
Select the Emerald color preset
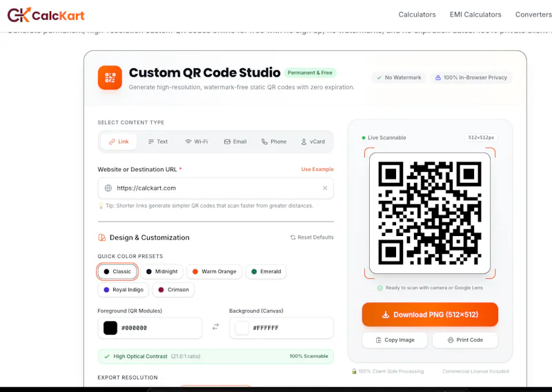[x=266, y=271]
